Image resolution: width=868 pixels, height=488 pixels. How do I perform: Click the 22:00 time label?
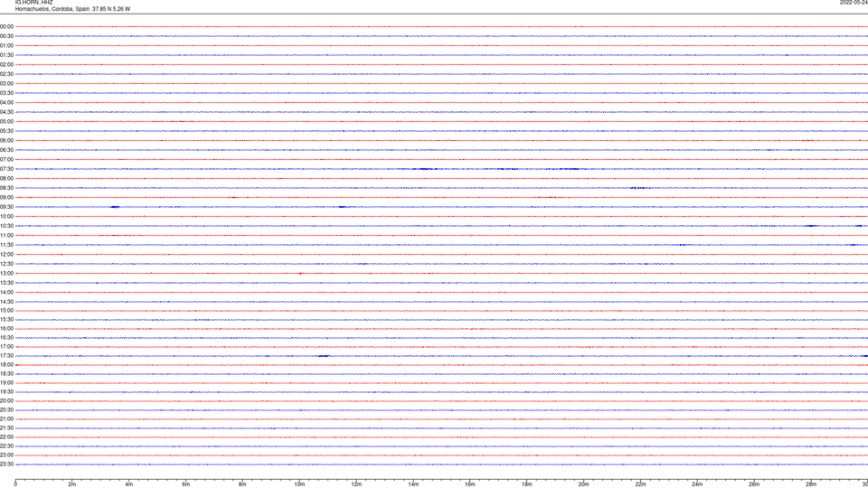[x=6, y=437]
